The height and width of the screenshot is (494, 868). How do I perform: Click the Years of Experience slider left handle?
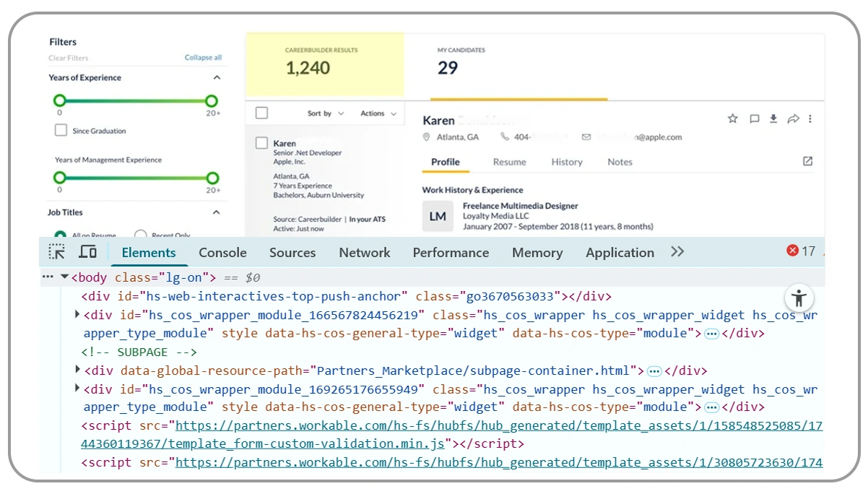(x=60, y=101)
